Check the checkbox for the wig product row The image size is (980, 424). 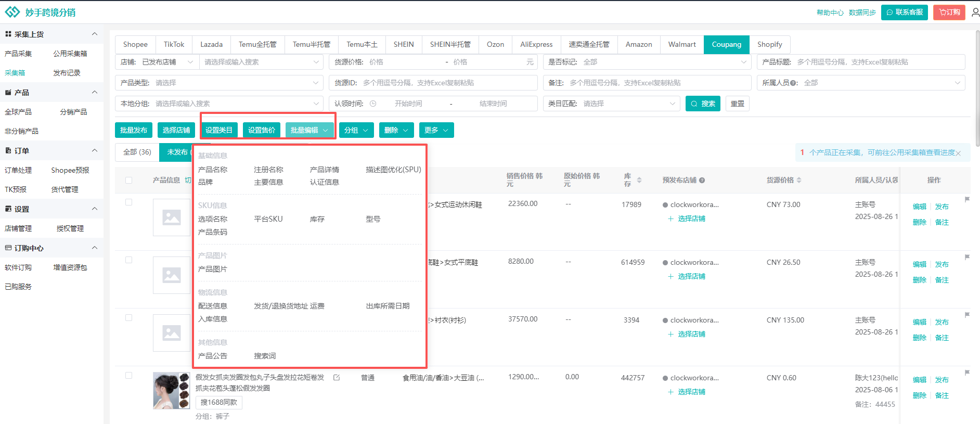tap(128, 376)
